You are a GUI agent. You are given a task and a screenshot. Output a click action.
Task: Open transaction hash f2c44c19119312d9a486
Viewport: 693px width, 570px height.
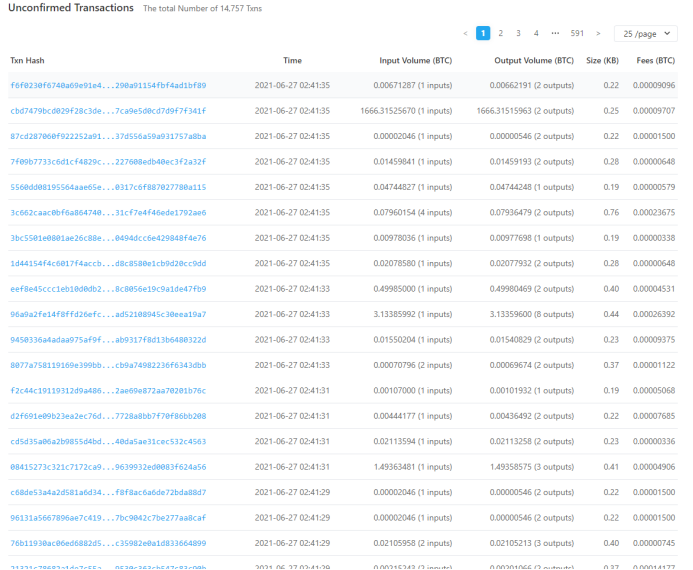coord(108,391)
